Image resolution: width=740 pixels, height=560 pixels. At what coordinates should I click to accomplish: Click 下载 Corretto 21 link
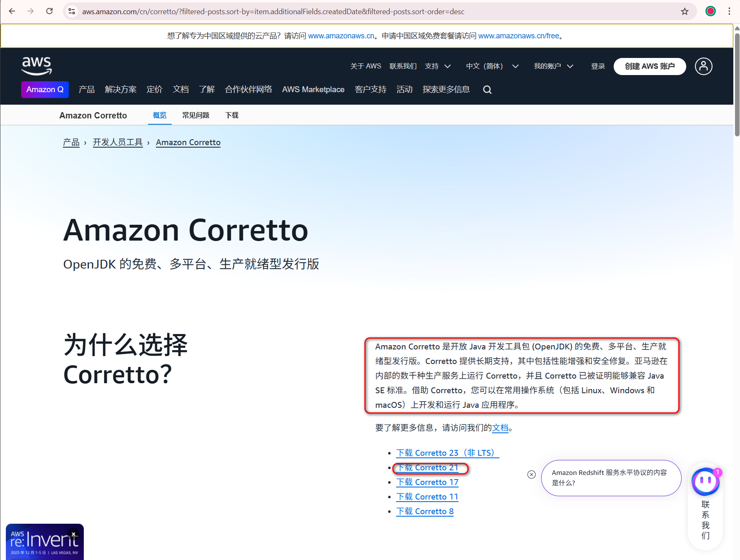pos(427,467)
